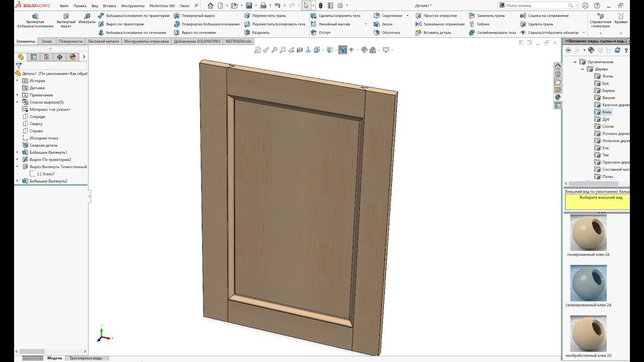Open the Файл menu
The height and width of the screenshot is (362, 644).
(x=64, y=6)
